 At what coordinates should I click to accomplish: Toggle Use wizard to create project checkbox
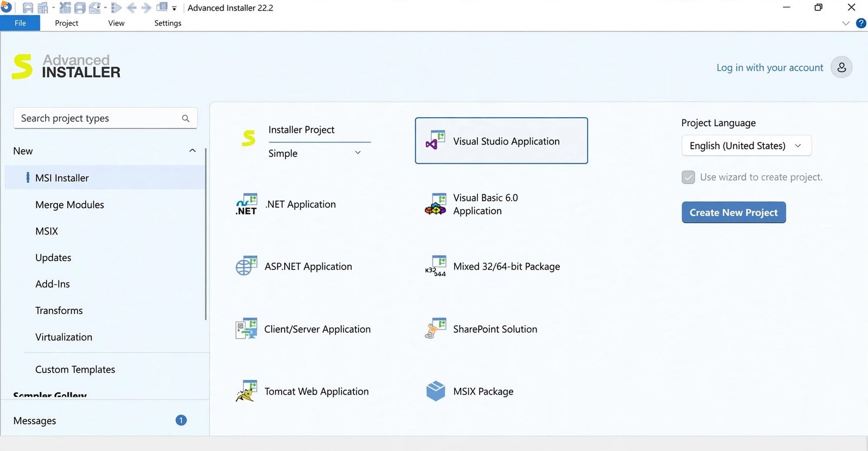(688, 177)
